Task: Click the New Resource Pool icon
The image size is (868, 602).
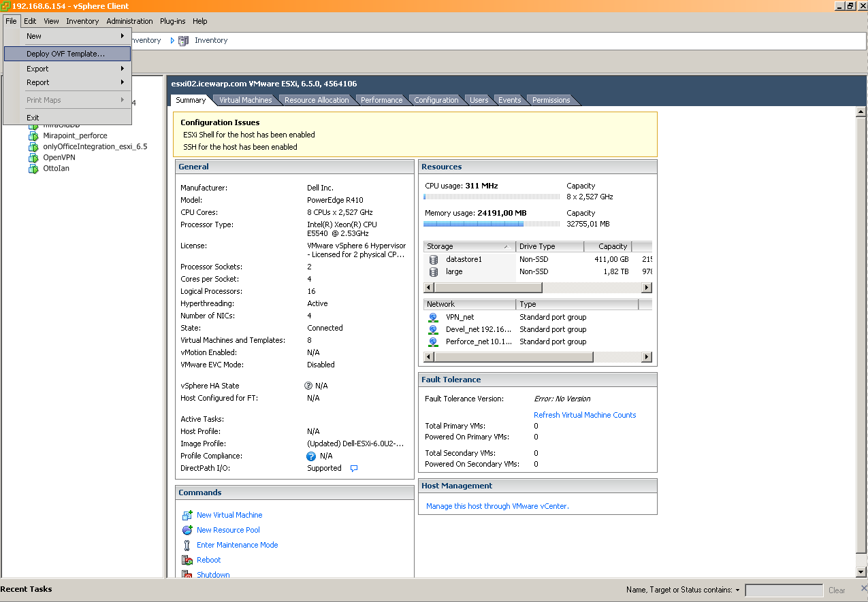Action: (x=189, y=530)
